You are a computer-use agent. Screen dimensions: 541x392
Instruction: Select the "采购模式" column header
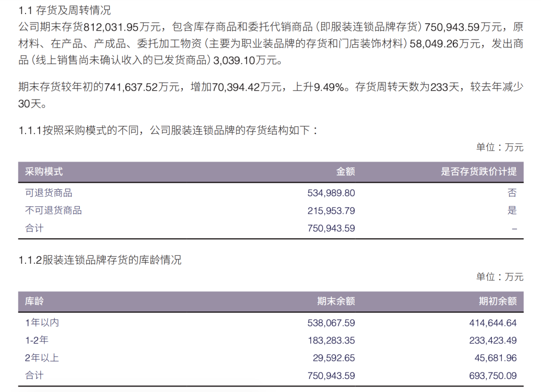44,172
